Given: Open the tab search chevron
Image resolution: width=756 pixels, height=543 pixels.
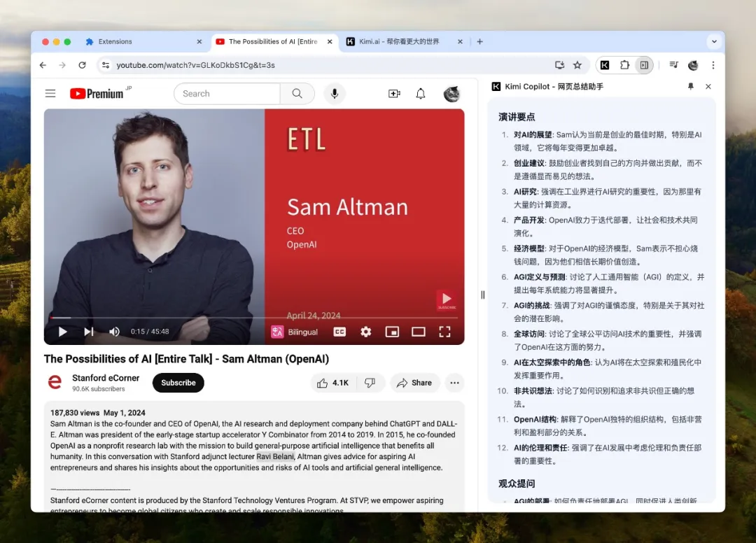Looking at the screenshot, I should point(715,41).
